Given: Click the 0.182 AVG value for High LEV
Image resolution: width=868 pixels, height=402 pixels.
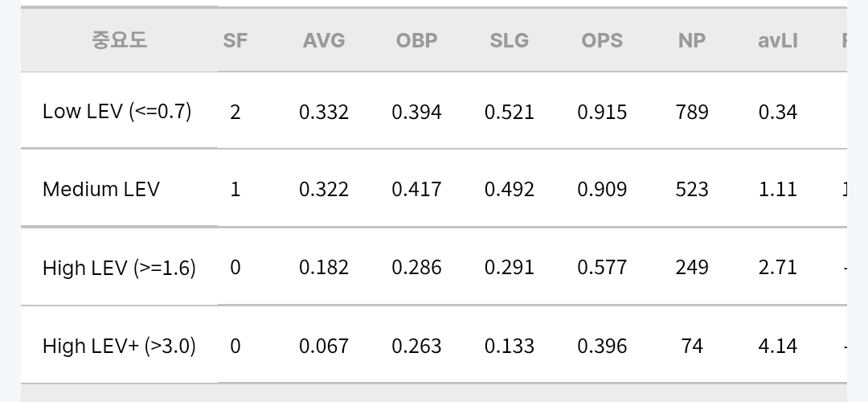Looking at the screenshot, I should (x=324, y=268).
